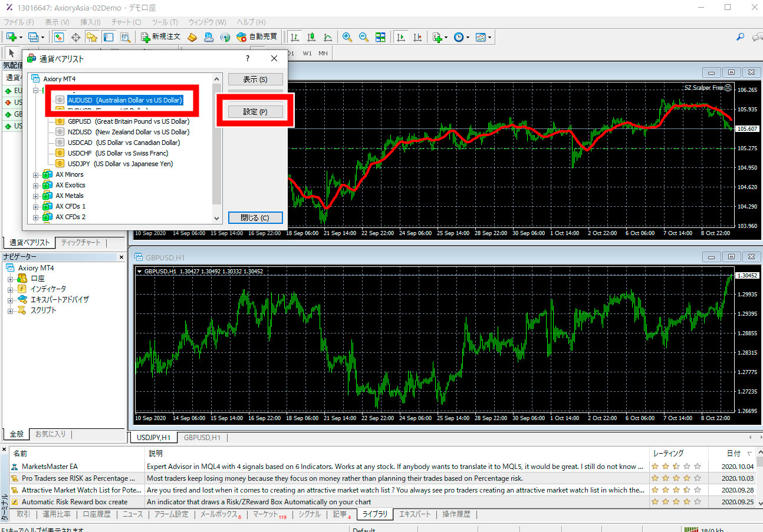Click the 閉じる (C) button in dialog
The image size is (763, 532).
click(x=255, y=217)
